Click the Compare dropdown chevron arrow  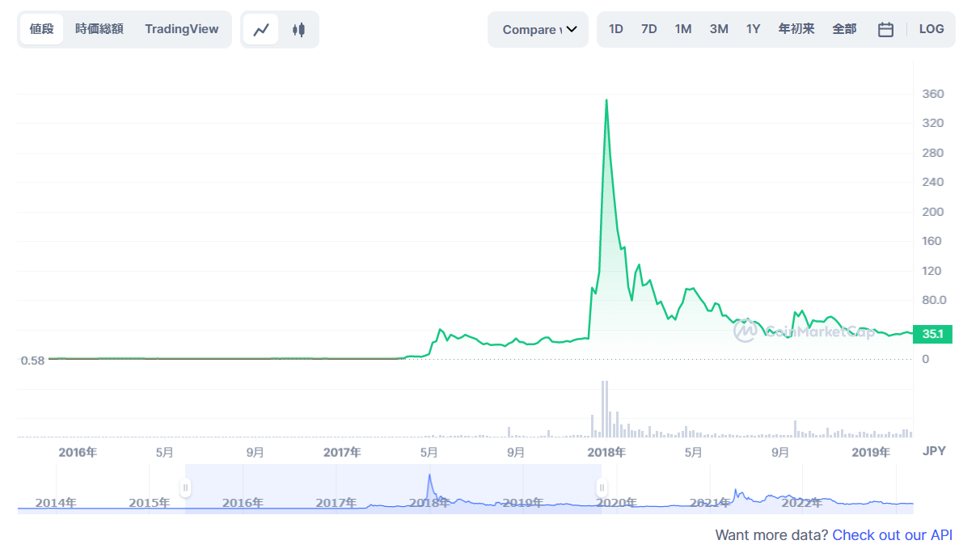572,29
